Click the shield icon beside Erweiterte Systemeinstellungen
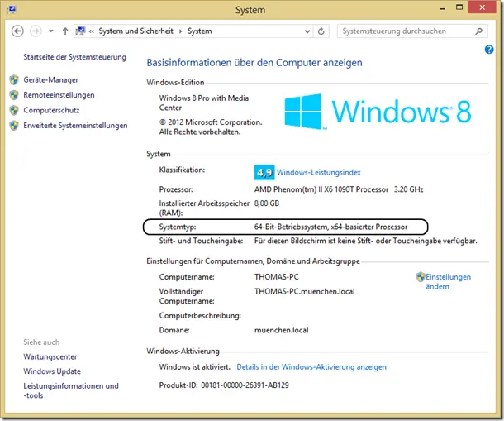 pyautogui.click(x=14, y=126)
